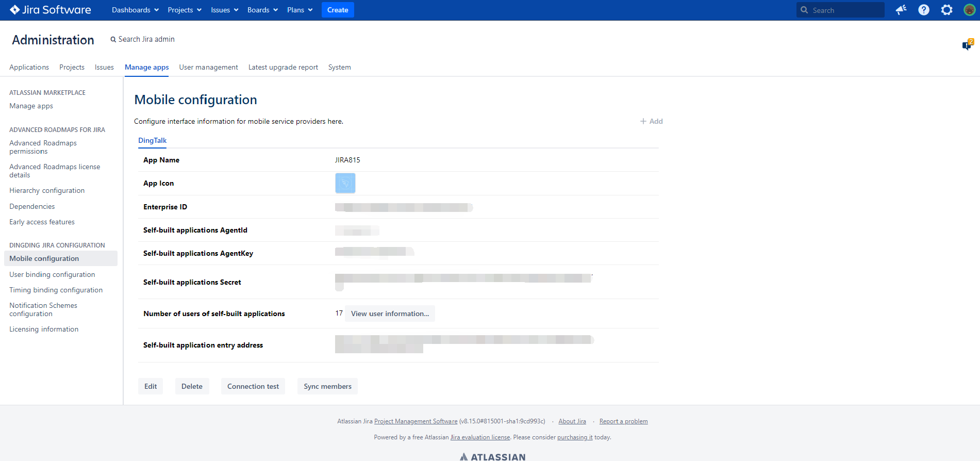980x461 pixels.
Task: Open Dependencies in sidebar
Action: (x=32, y=206)
